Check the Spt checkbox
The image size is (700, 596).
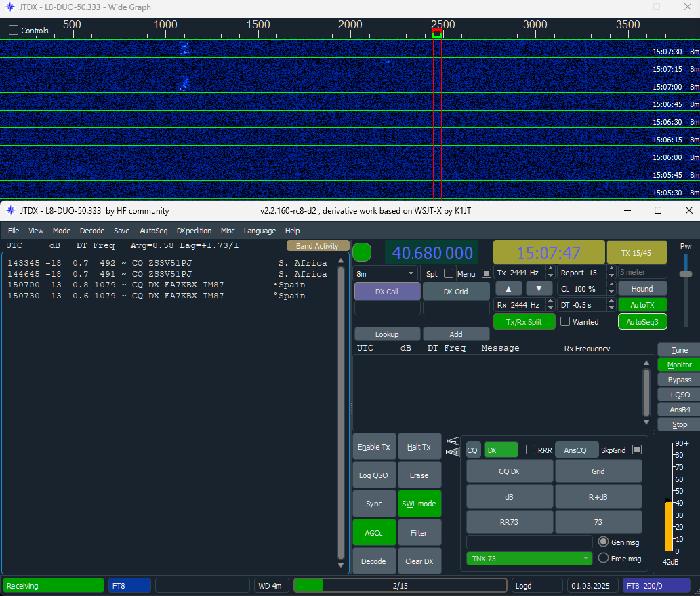coord(449,273)
